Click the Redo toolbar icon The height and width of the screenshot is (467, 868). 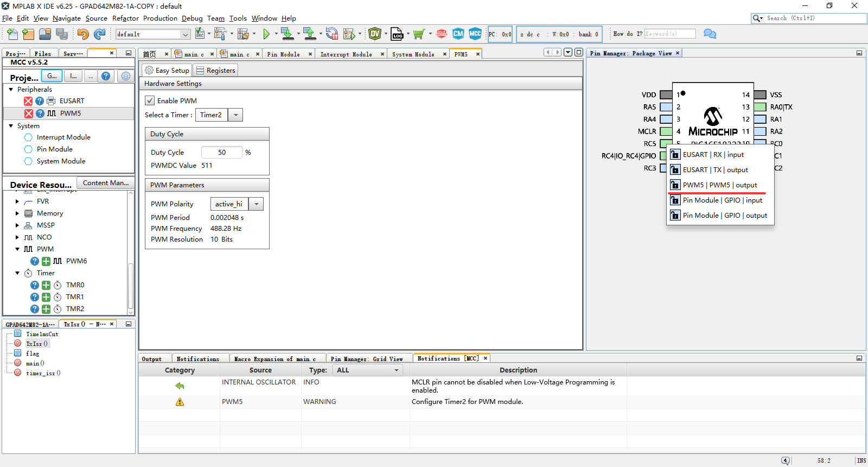tap(99, 34)
